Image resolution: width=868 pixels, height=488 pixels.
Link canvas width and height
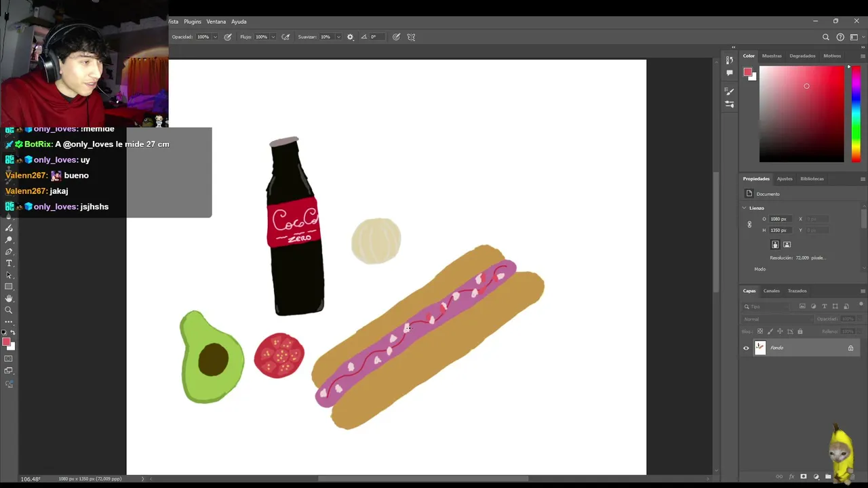pyautogui.click(x=749, y=224)
